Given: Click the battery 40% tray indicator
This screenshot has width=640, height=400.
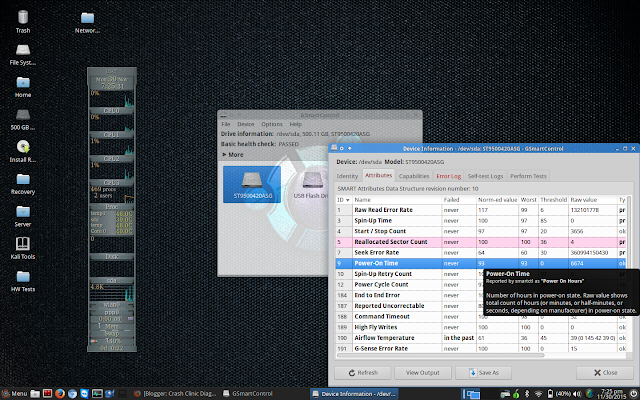Looking at the screenshot, I should (559, 394).
